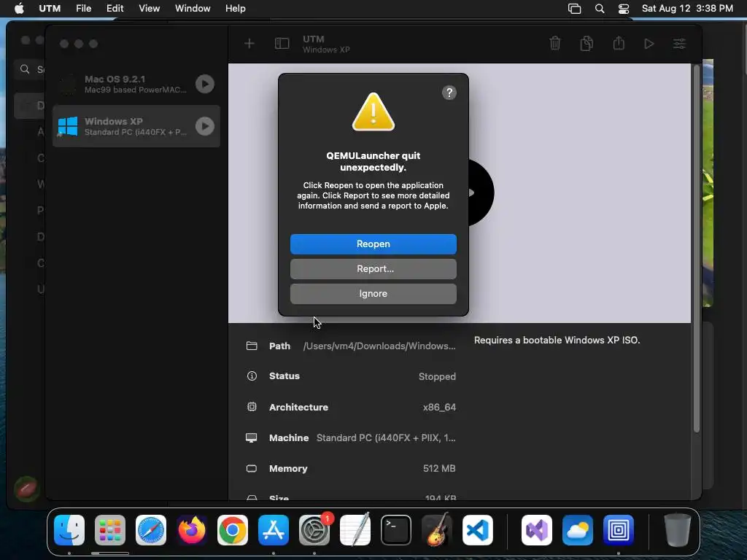Open the weather cloud app in Dock
This screenshot has width=747, height=560.
coord(578,530)
